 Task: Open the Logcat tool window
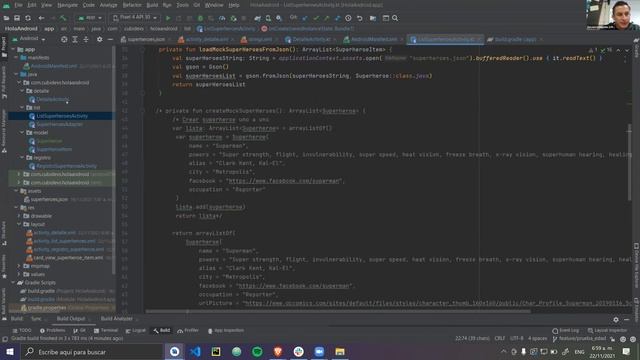tap(136, 330)
